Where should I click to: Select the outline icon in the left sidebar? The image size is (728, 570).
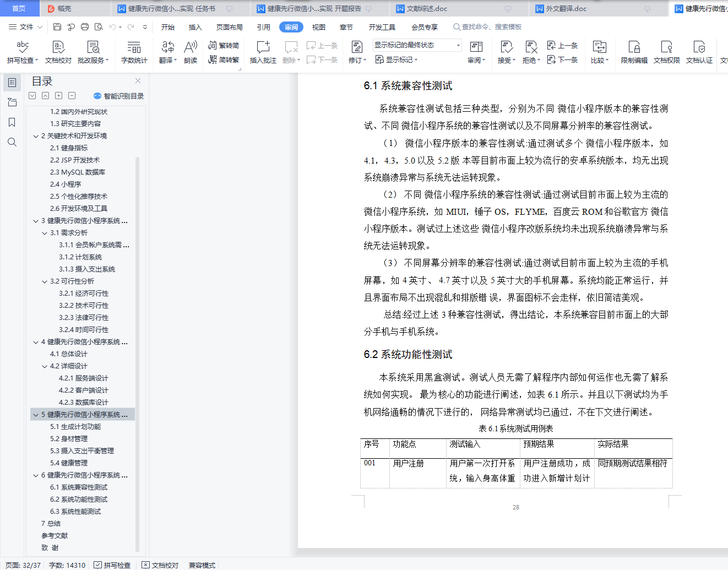[12, 83]
